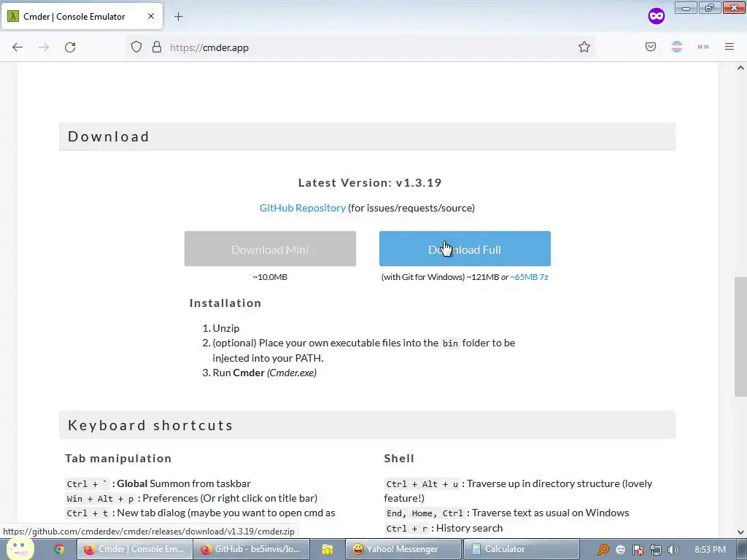This screenshot has width=747, height=560.
Task: Click the Download Full button
Action: pos(465,249)
